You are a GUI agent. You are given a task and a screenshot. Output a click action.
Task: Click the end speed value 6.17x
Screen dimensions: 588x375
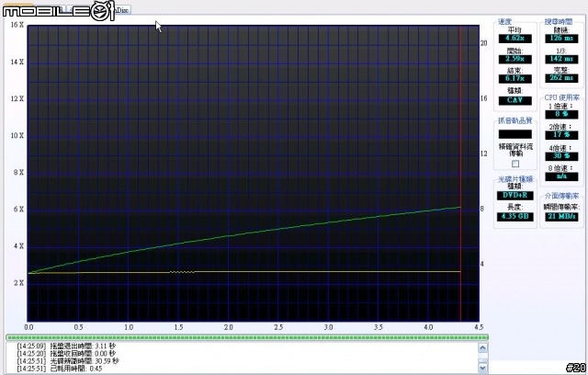tap(514, 79)
